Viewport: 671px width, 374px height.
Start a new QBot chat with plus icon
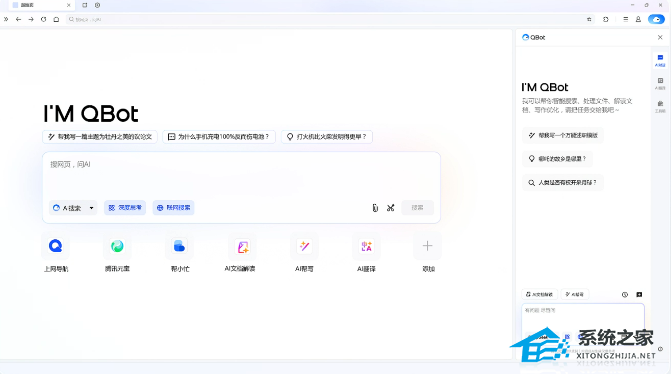pyautogui.click(x=639, y=294)
